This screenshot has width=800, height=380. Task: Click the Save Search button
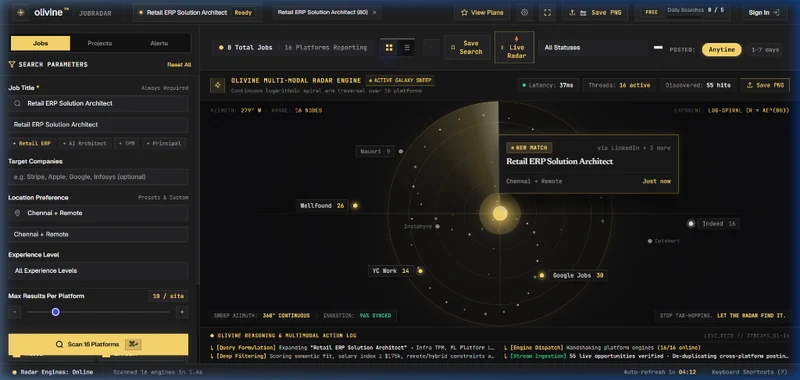click(x=466, y=47)
